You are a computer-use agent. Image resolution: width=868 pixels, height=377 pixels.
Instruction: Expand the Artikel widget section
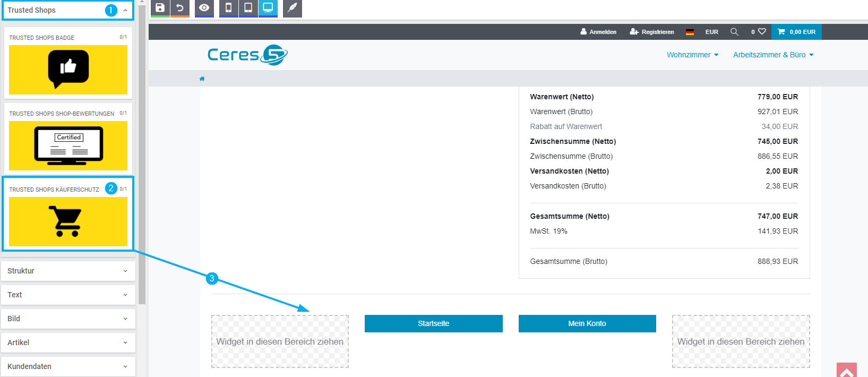pyautogui.click(x=68, y=342)
